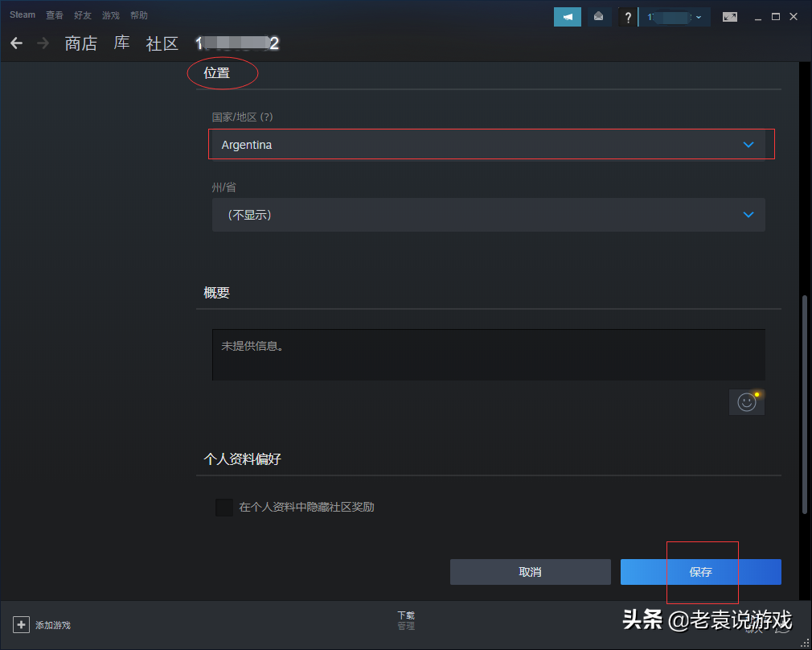
Task: Check notifications via the envelope icon
Action: (599, 16)
